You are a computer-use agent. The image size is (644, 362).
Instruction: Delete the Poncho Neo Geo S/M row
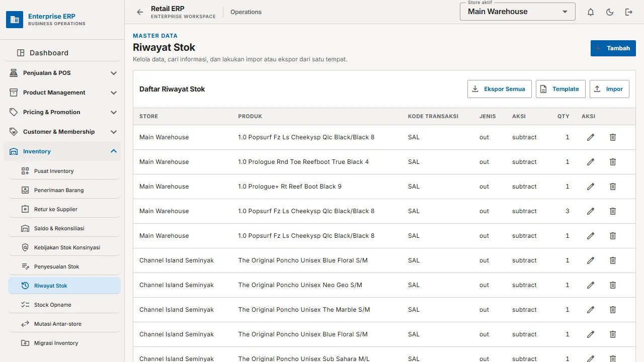[613, 285]
